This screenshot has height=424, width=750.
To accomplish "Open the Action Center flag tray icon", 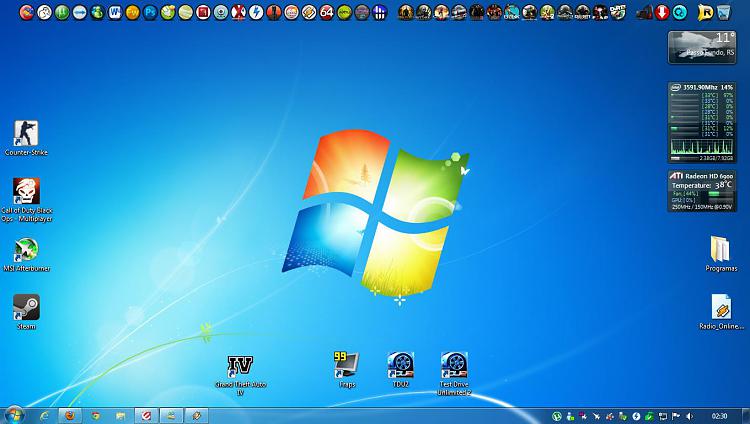I will tap(676, 416).
